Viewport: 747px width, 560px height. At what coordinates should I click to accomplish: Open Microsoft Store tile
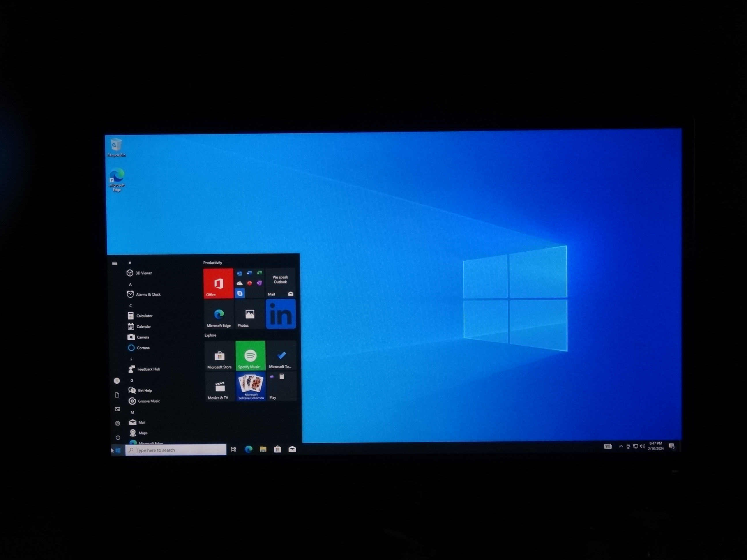click(x=220, y=356)
